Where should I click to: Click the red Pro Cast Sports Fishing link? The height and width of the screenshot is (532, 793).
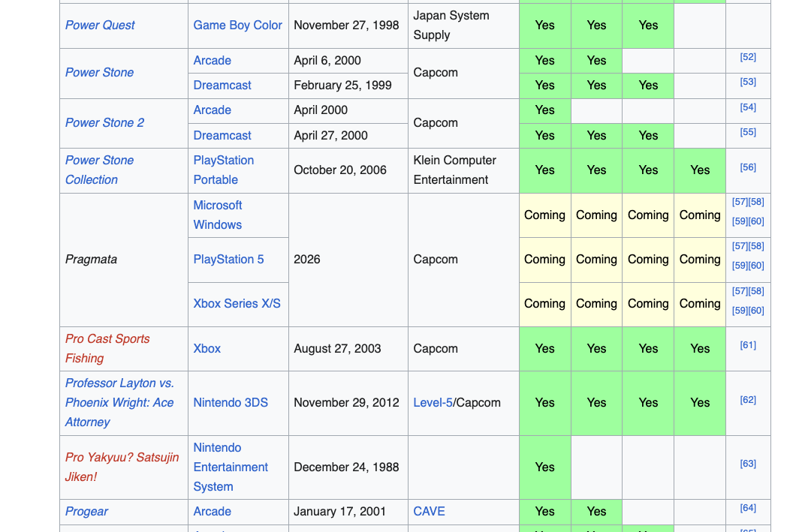point(107,349)
